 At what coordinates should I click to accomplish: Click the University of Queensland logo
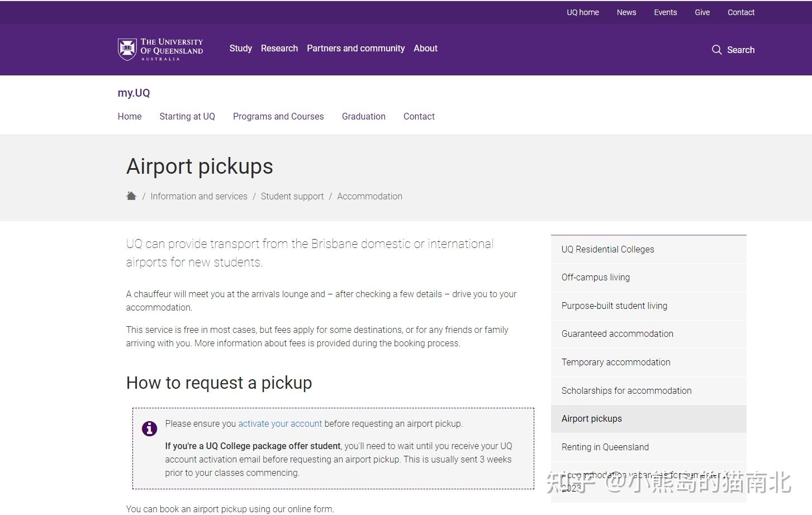click(x=160, y=49)
